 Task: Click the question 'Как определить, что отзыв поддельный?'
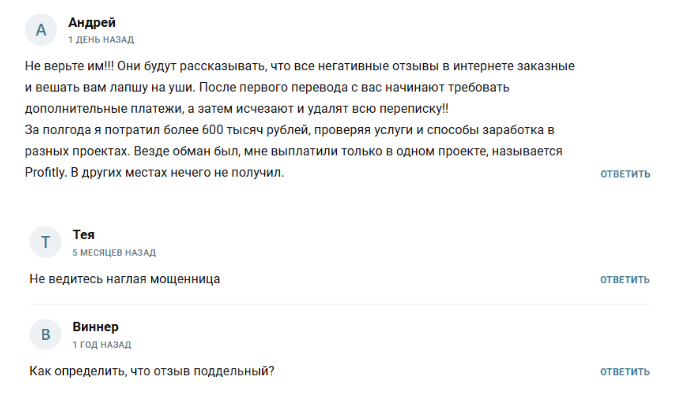[x=152, y=371]
